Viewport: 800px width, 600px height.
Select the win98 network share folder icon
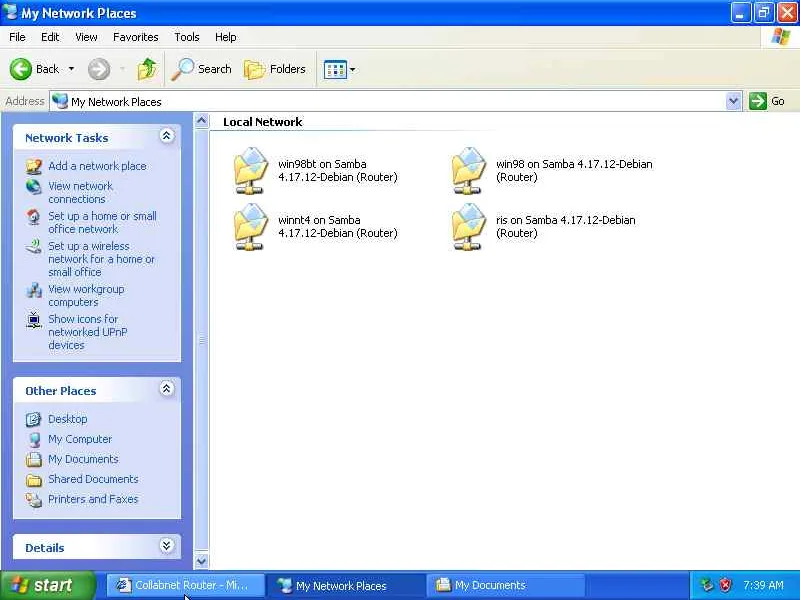point(468,170)
